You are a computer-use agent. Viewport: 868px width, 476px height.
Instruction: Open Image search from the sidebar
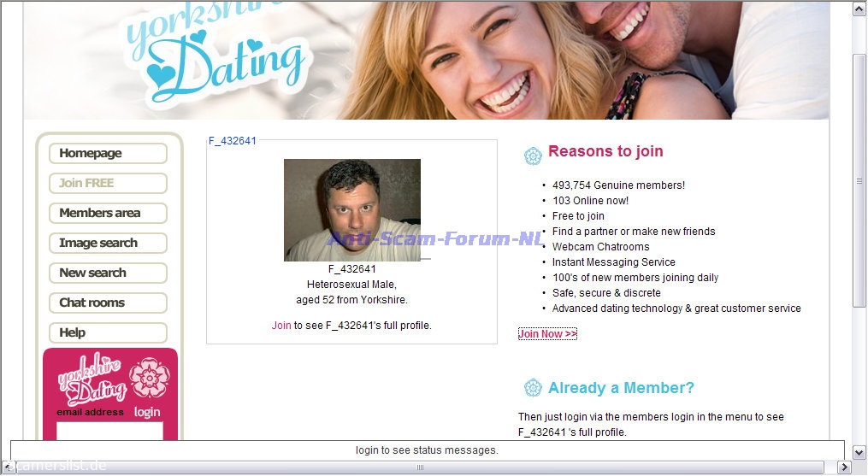[x=108, y=244]
